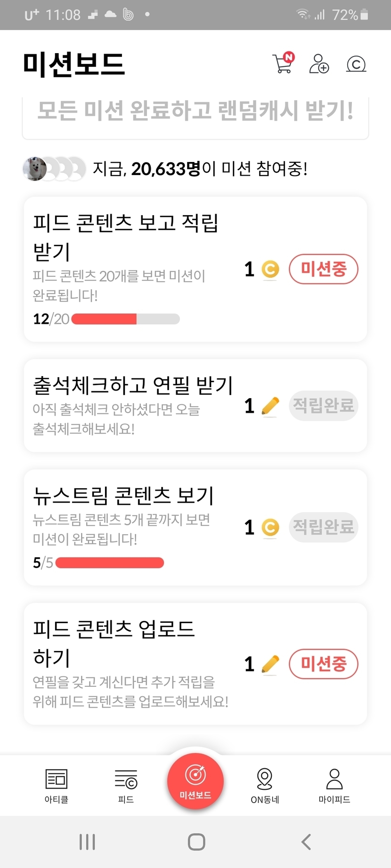Viewport: 391px width, 868px height.
Task: Tap the pencil icon on attendance mission
Action: 270,406
